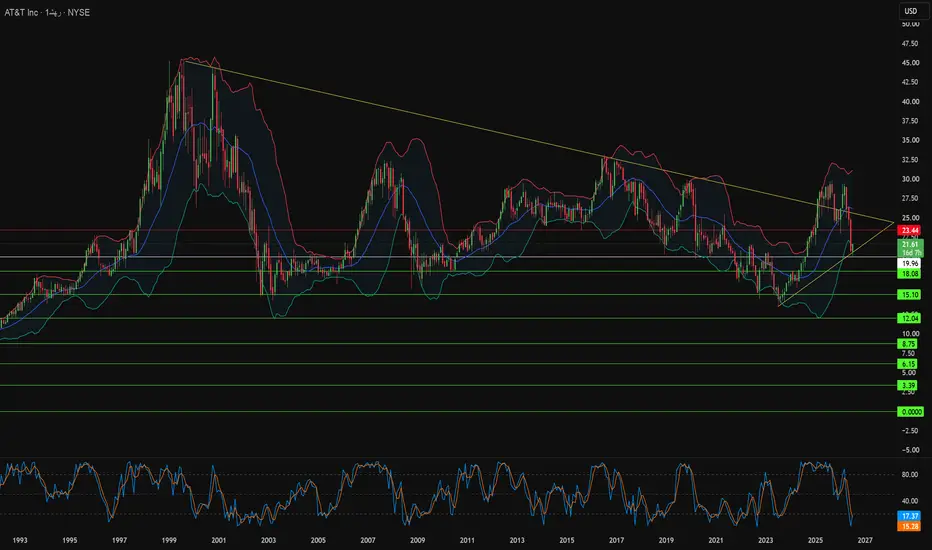Click the 8.75 horizontal level label
The height and width of the screenshot is (550, 932).
909,344
